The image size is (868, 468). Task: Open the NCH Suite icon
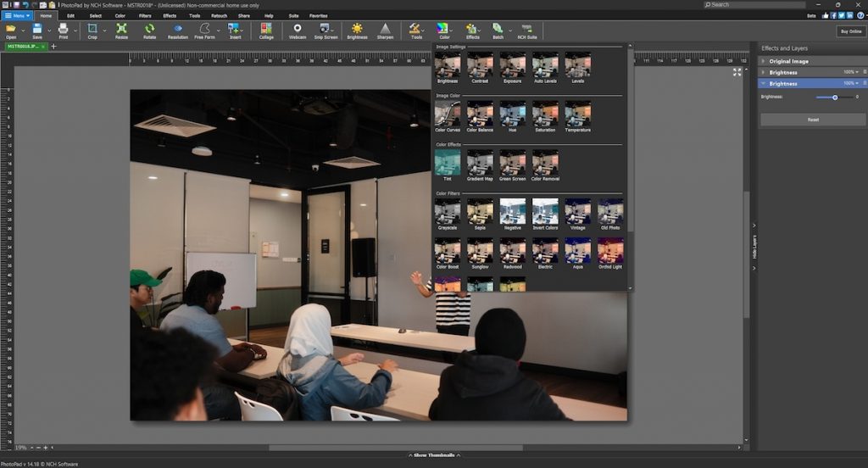(527, 31)
